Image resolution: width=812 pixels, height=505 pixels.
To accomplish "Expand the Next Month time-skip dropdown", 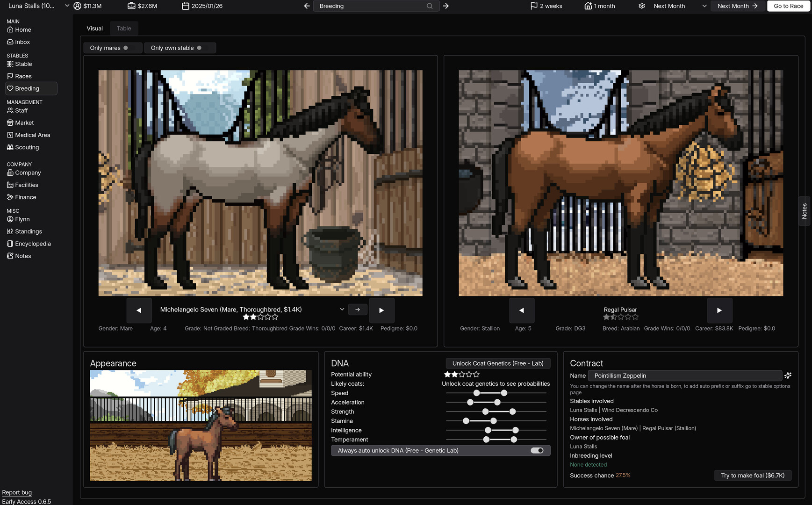I will (x=704, y=6).
